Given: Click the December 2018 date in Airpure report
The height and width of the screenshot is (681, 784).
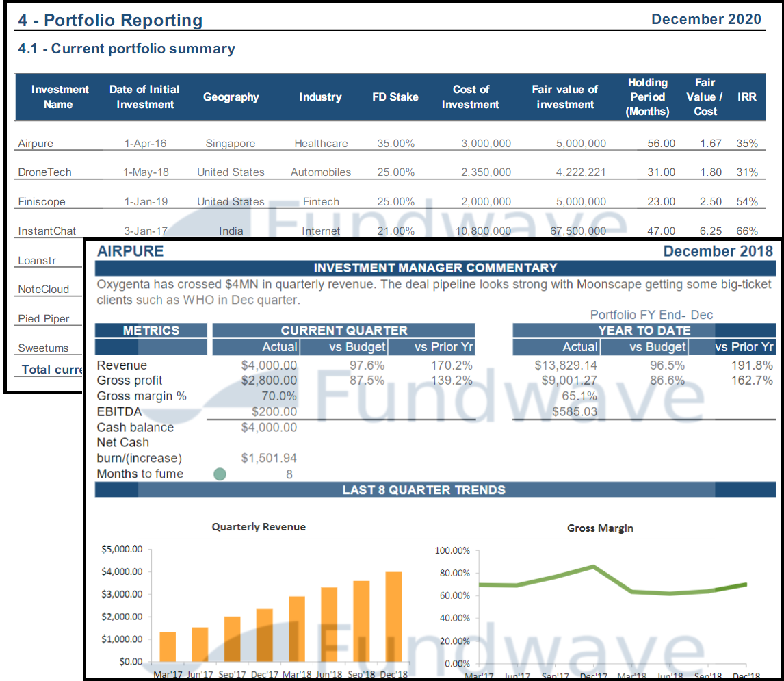Looking at the screenshot, I should 718,251.
